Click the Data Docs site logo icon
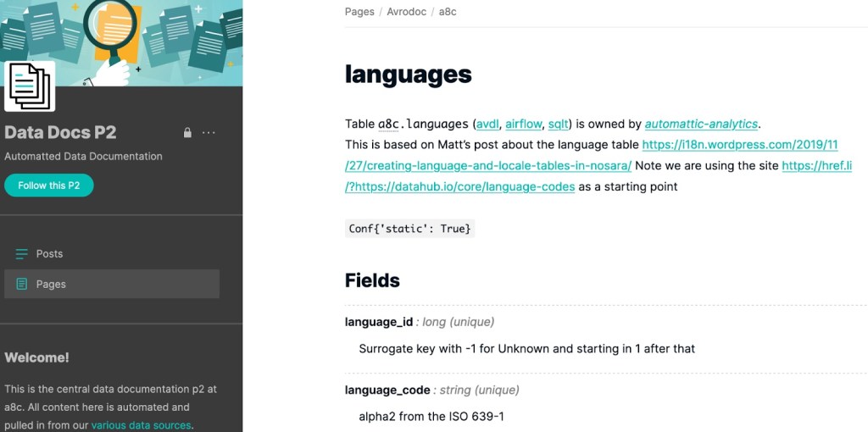The width and height of the screenshot is (868, 432). tap(30, 86)
